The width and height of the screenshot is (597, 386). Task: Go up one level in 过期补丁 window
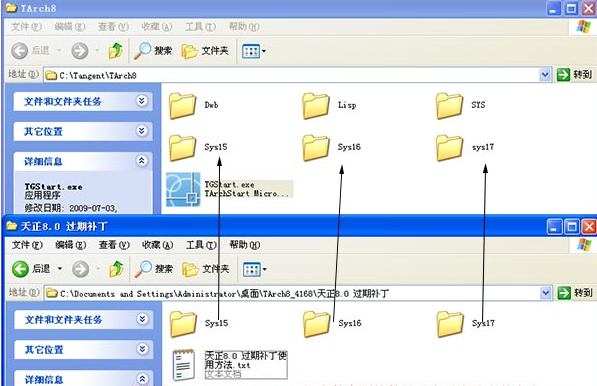(117, 269)
